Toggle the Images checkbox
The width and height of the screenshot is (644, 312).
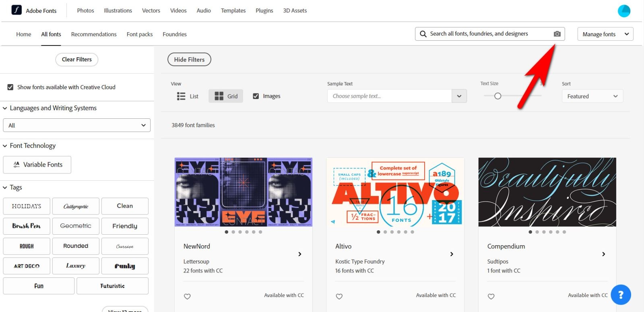coord(256,96)
